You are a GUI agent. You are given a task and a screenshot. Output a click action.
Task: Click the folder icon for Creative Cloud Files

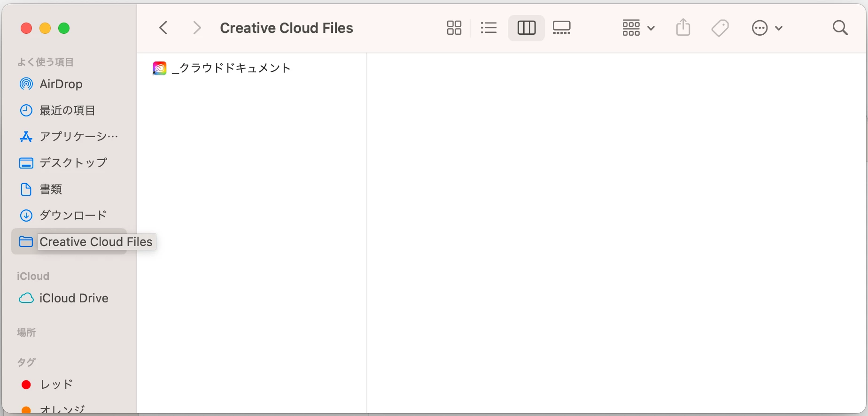pos(26,242)
